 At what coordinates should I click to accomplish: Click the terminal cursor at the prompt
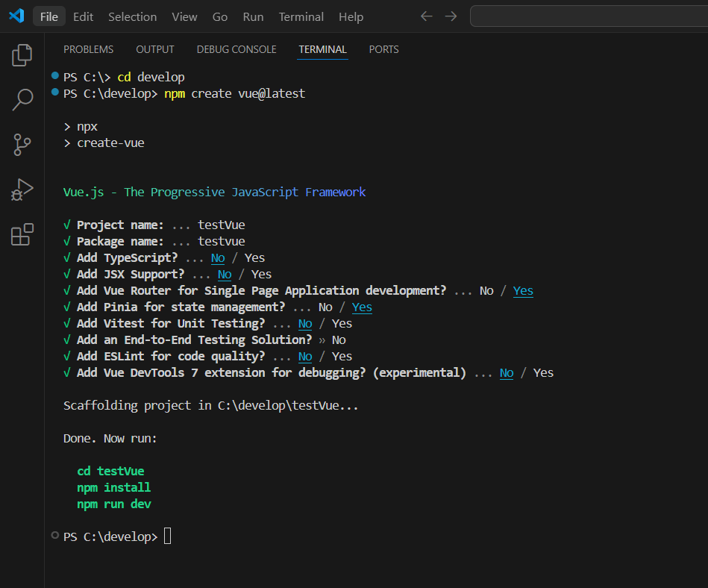(x=168, y=536)
